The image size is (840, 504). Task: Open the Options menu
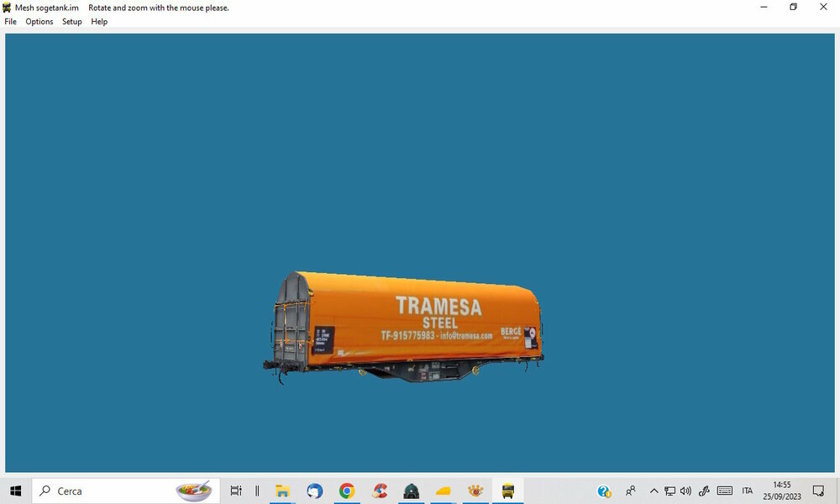pyautogui.click(x=39, y=22)
